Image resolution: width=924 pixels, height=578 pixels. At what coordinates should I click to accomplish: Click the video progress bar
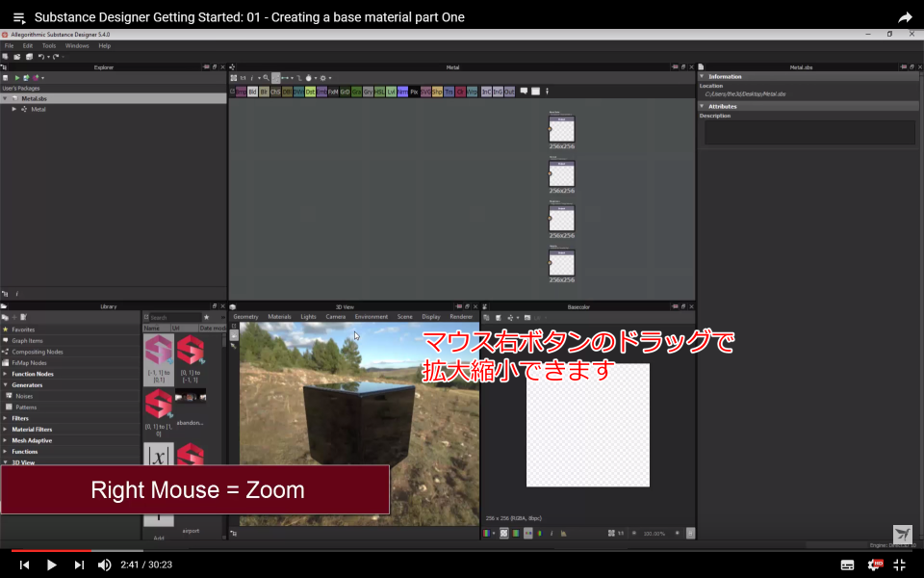click(462, 551)
